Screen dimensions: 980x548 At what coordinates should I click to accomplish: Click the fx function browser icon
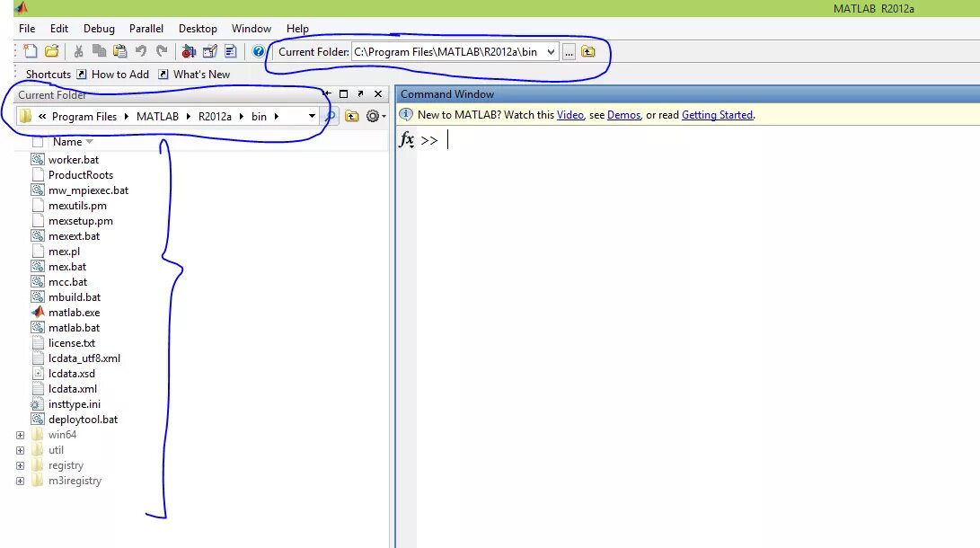406,139
